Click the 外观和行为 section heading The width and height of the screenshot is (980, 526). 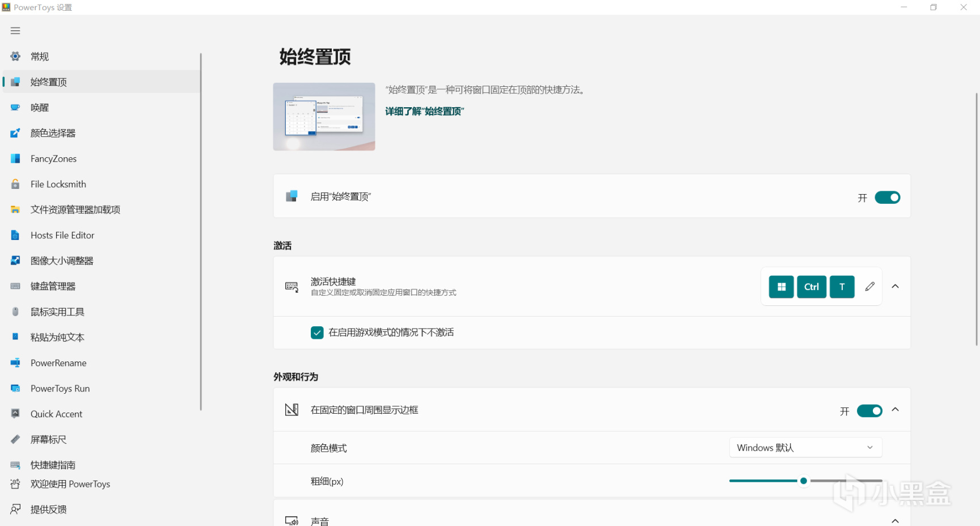point(295,377)
